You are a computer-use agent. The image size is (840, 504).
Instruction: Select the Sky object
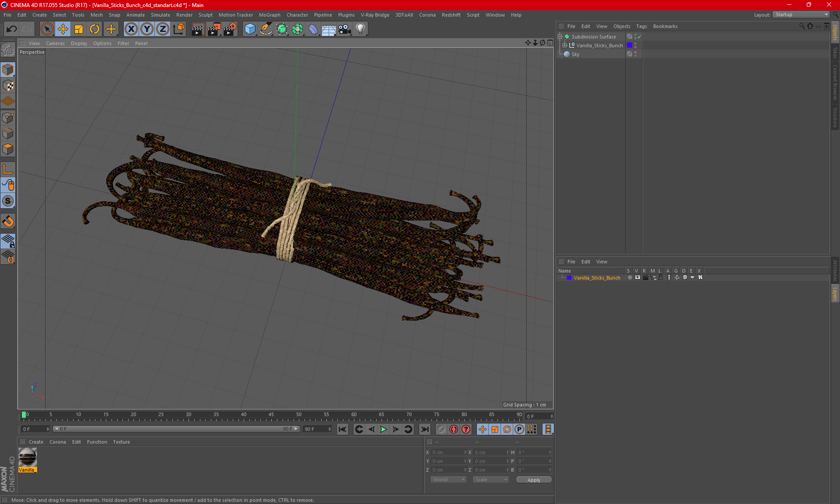[x=575, y=54]
